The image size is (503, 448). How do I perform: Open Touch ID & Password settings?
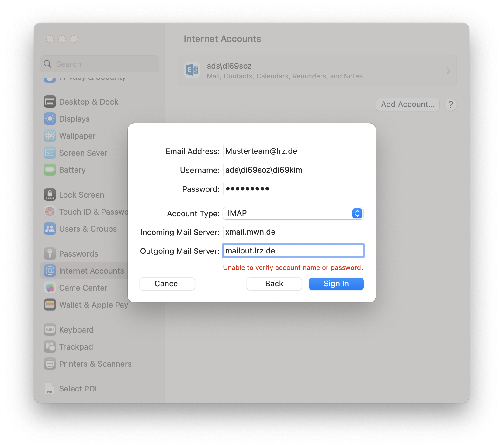click(50, 212)
